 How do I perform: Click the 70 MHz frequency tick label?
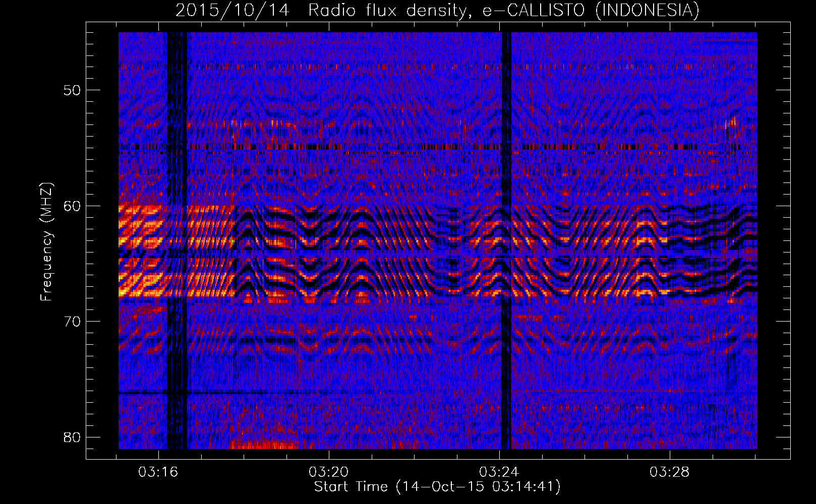73,322
